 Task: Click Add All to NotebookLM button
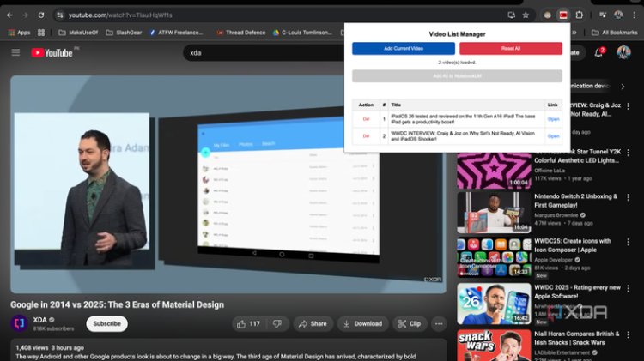point(457,76)
